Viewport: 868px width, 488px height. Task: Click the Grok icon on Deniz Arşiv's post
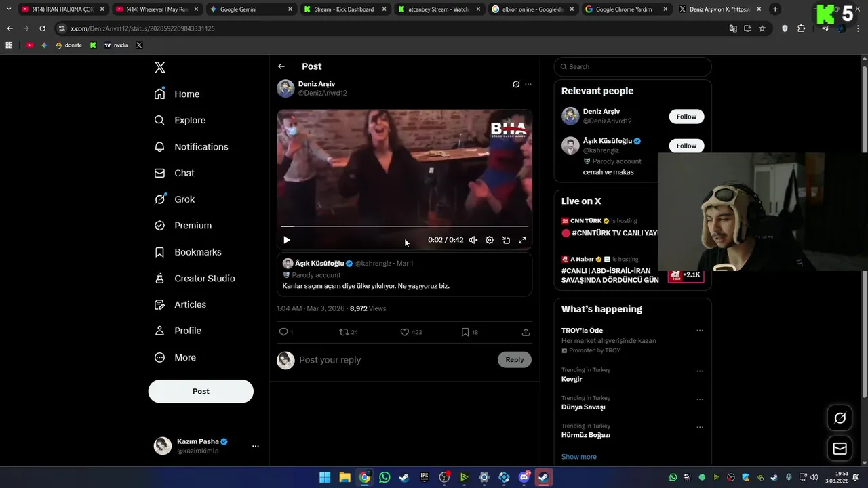pos(516,84)
